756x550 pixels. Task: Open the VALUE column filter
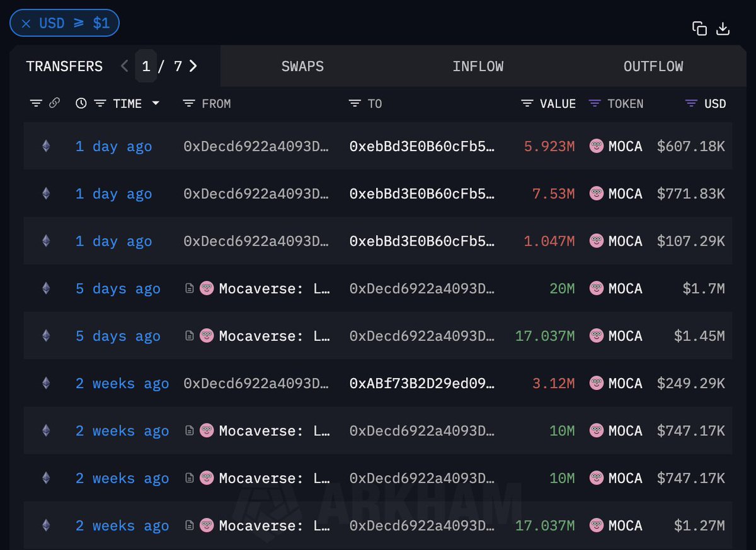click(527, 103)
